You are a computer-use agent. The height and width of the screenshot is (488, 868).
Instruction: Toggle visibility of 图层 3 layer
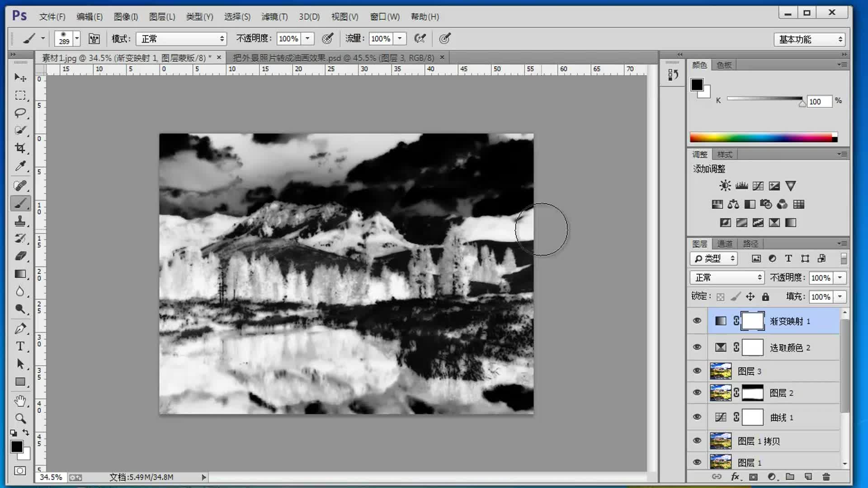point(697,371)
